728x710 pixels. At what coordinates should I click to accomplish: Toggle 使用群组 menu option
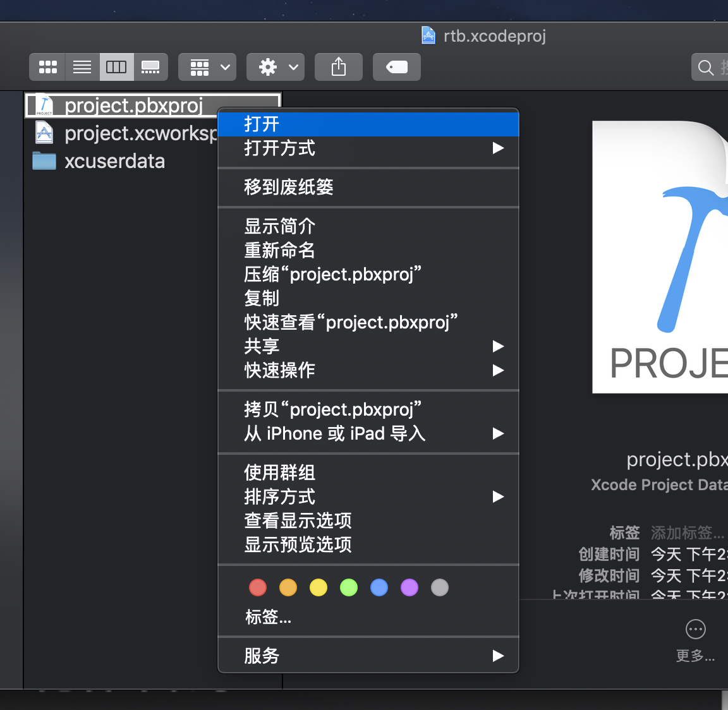pyautogui.click(x=368, y=473)
